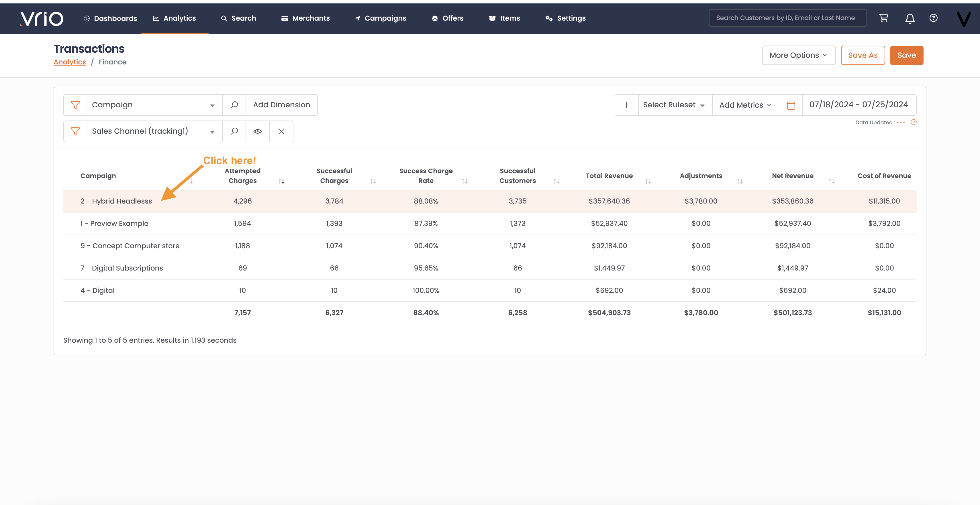This screenshot has height=505, width=980.
Task: Select the 7 - Digital Subscriptions row
Action: [x=490, y=268]
